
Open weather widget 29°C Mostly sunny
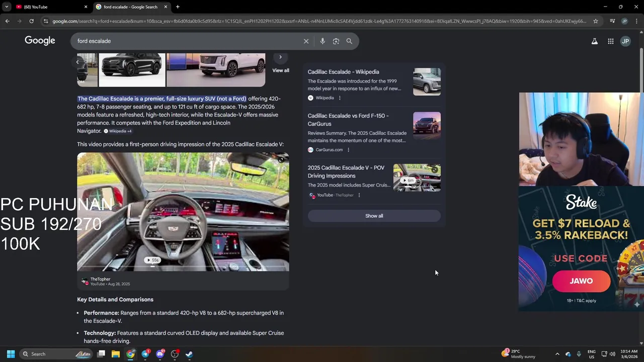click(518, 354)
